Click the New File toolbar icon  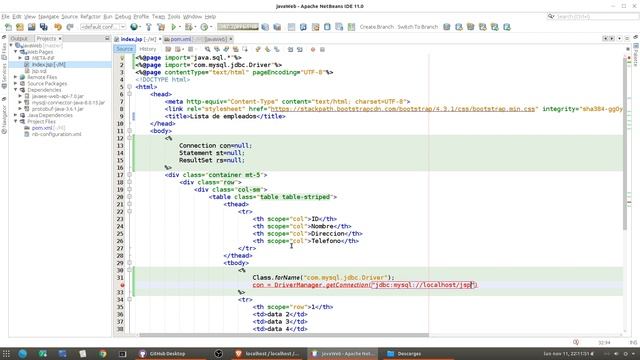[8, 27]
